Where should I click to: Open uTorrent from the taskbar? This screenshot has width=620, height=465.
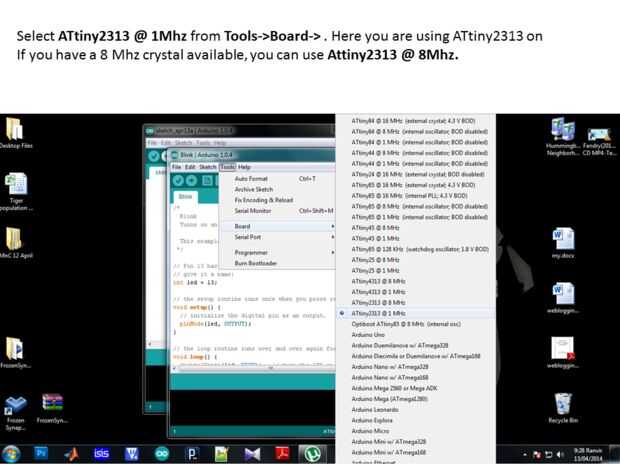tap(312, 454)
